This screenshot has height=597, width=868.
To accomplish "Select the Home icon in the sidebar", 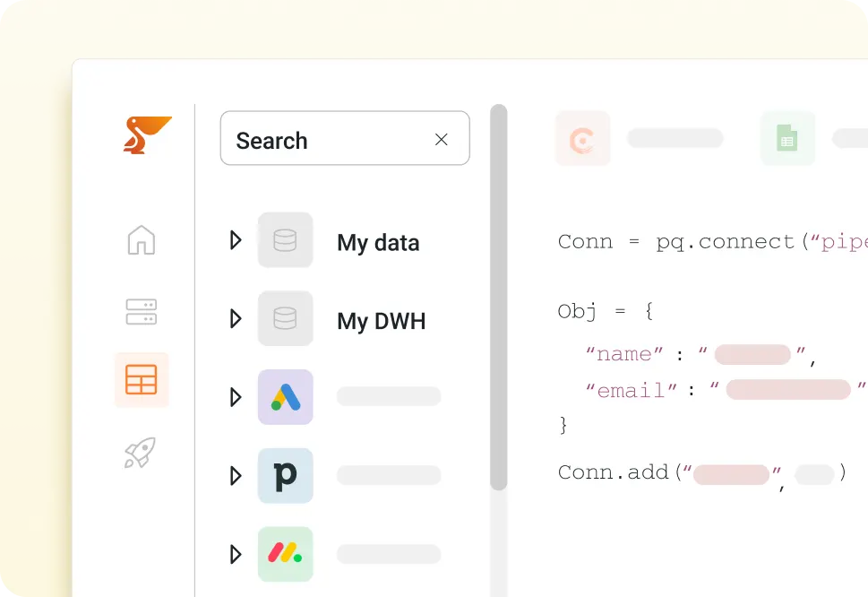I will pyautogui.click(x=141, y=240).
